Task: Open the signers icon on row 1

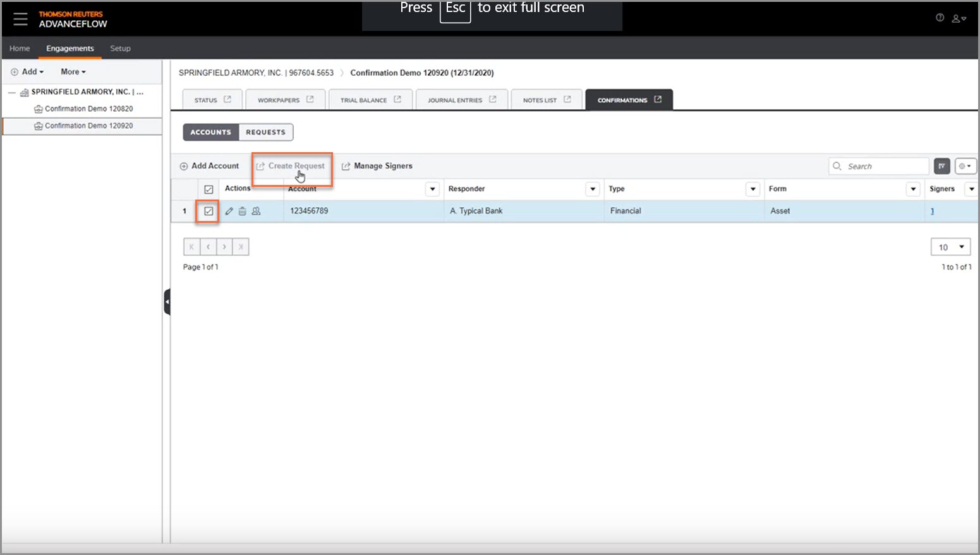Action: tap(256, 211)
